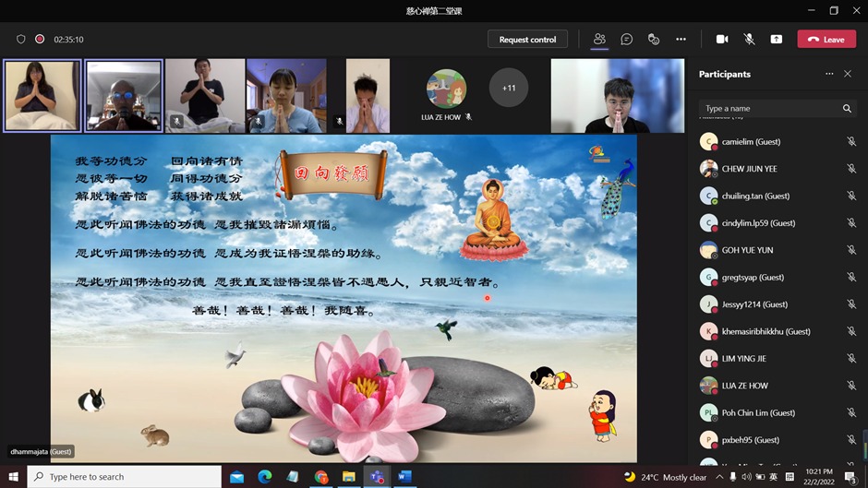
Task: Click pxbeh95's muted mic icon
Action: coord(851,440)
